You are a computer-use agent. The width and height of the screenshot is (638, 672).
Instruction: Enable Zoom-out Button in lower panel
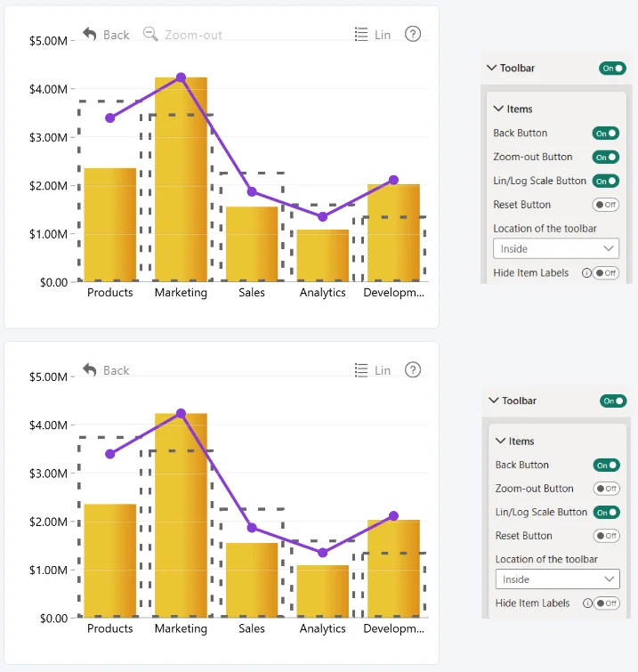click(x=607, y=489)
